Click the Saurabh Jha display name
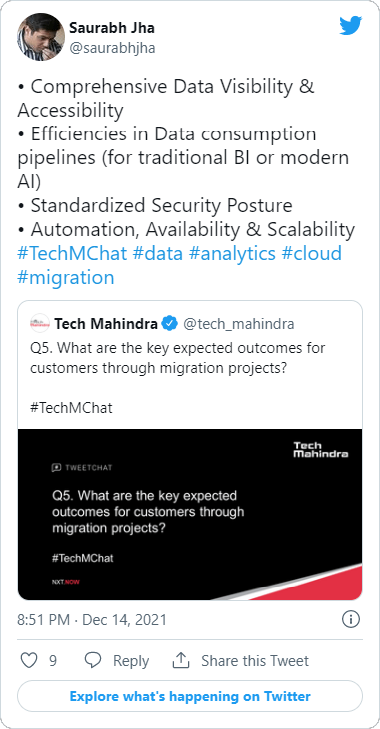 (x=112, y=28)
